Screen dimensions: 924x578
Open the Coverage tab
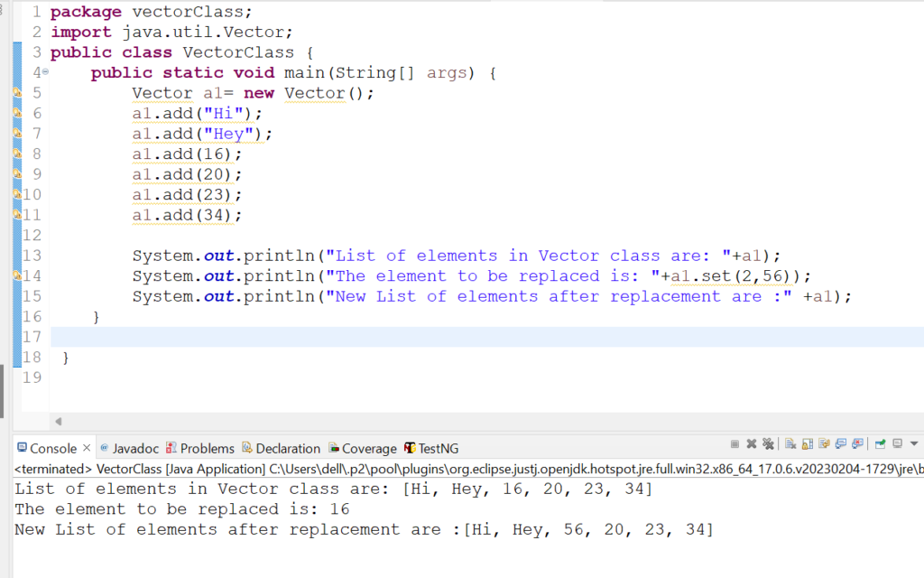click(x=363, y=448)
